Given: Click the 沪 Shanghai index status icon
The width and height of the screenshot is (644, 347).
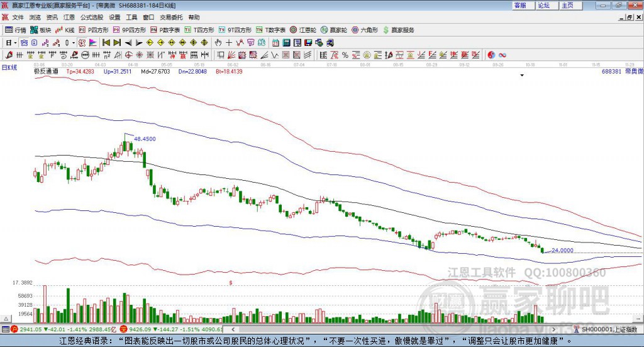Looking at the screenshot, I should pos(14,329).
